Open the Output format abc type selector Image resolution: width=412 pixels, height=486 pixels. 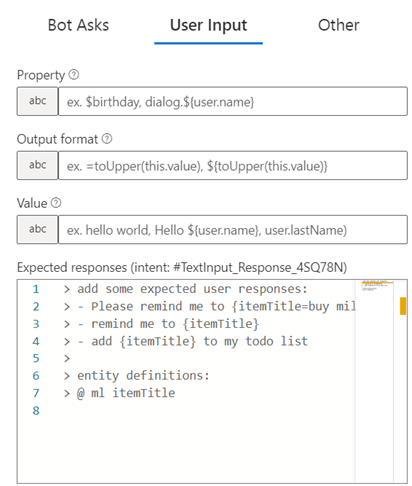[x=37, y=165]
